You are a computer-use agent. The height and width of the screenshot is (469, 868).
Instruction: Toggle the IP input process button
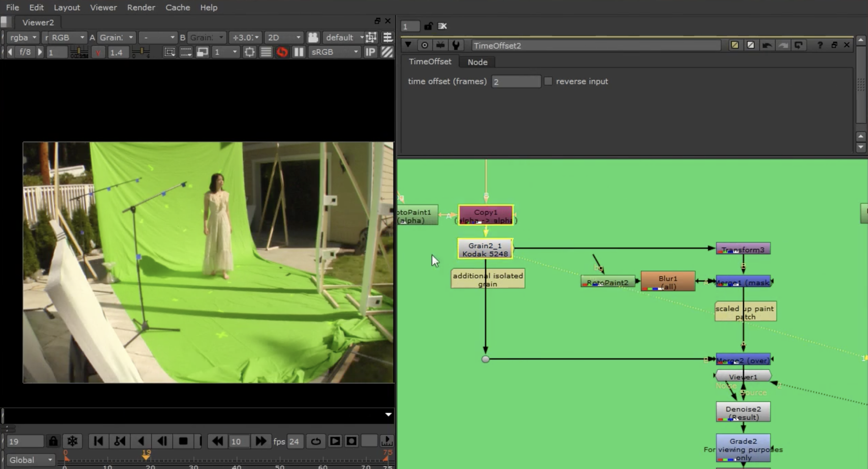pyautogui.click(x=370, y=52)
